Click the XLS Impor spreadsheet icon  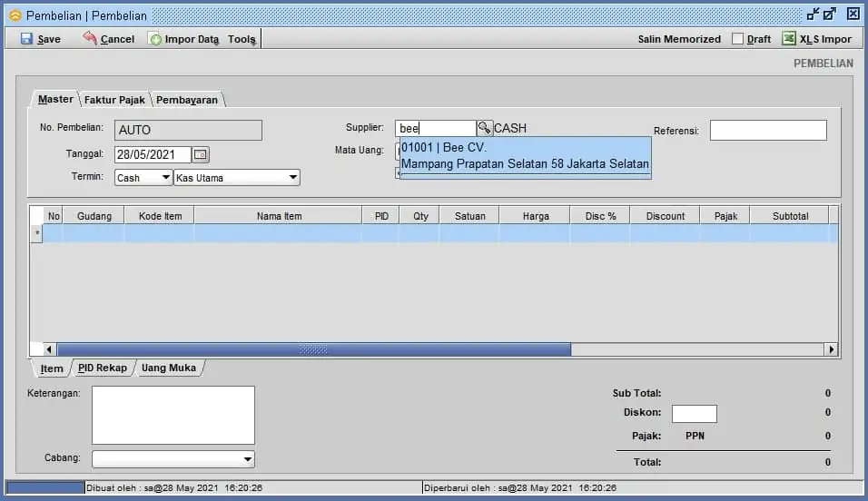click(x=789, y=39)
